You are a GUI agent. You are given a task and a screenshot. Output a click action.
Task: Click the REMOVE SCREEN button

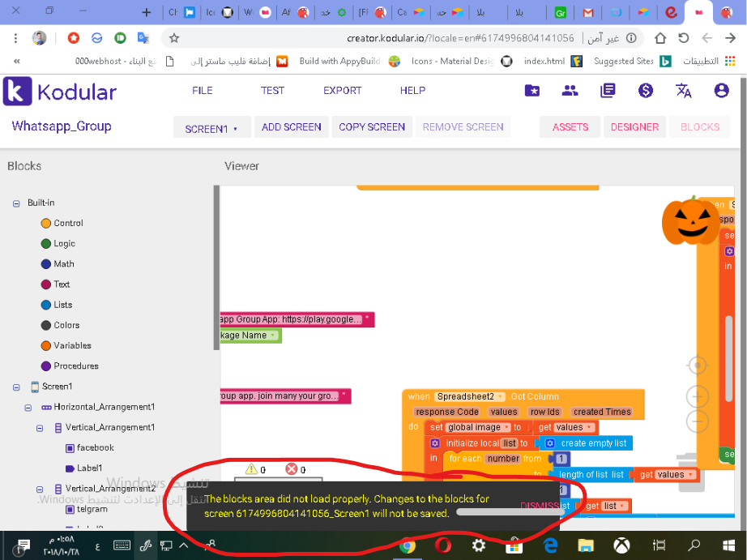(463, 126)
